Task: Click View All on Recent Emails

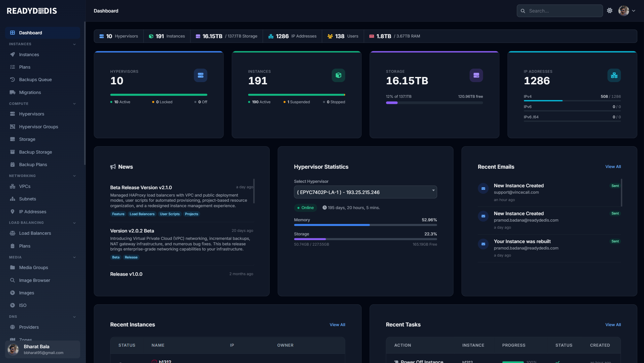Action: click(x=613, y=166)
